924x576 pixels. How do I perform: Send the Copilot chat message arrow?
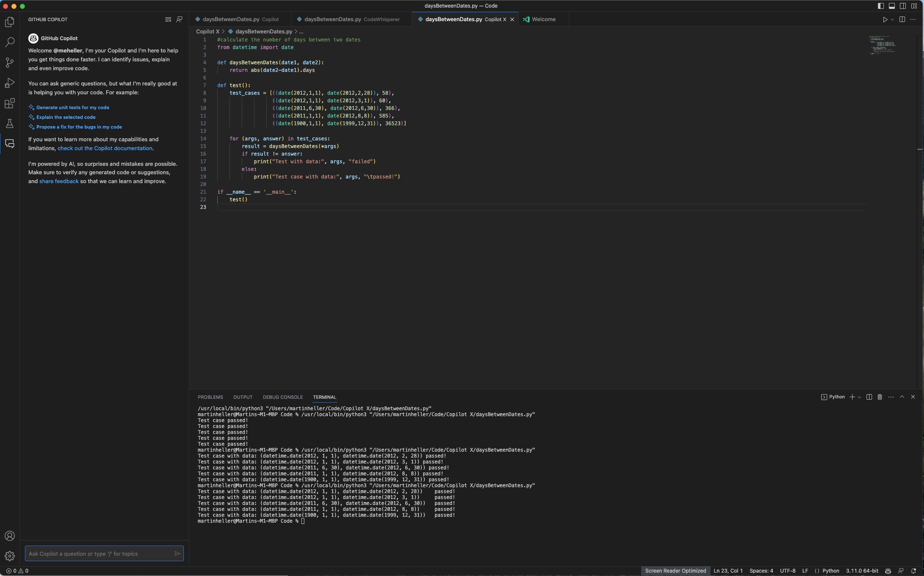[x=177, y=554]
